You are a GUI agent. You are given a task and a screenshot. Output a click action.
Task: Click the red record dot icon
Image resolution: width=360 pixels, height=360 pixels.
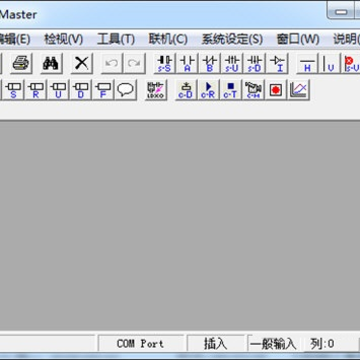pos(276,90)
